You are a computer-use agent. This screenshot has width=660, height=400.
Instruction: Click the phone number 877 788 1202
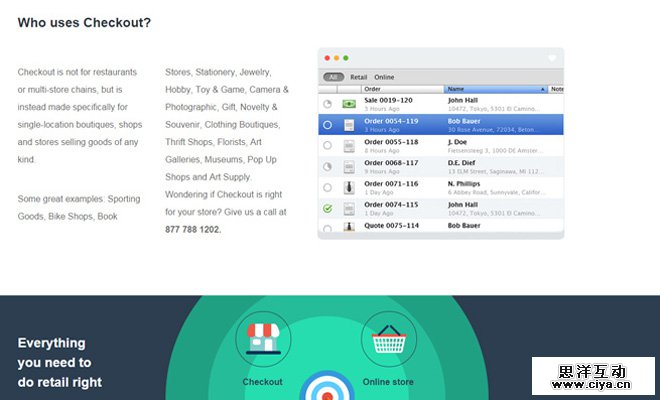click(193, 229)
